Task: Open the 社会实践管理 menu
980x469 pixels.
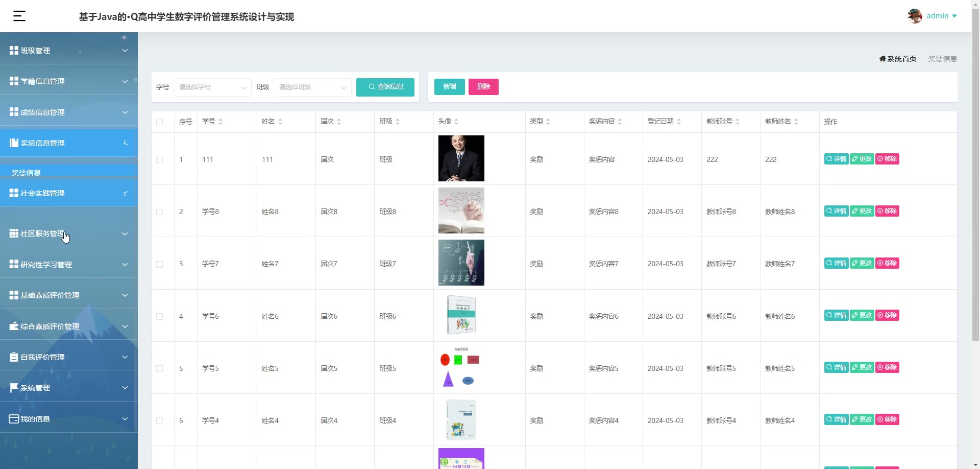Action: pos(69,193)
